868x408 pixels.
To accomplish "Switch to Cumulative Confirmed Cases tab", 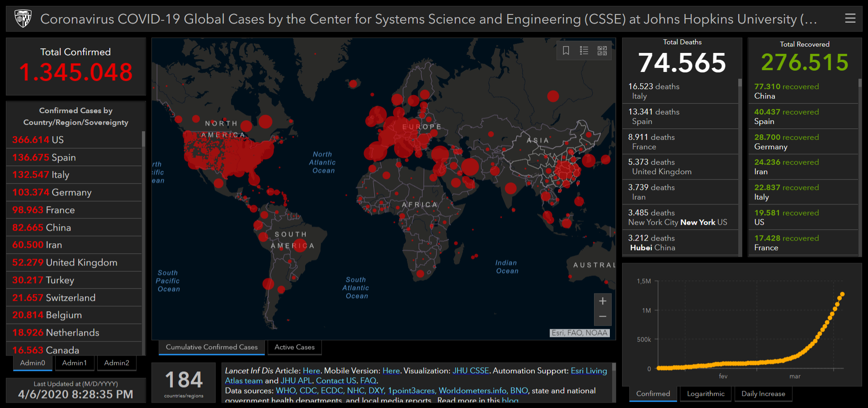I will [212, 347].
